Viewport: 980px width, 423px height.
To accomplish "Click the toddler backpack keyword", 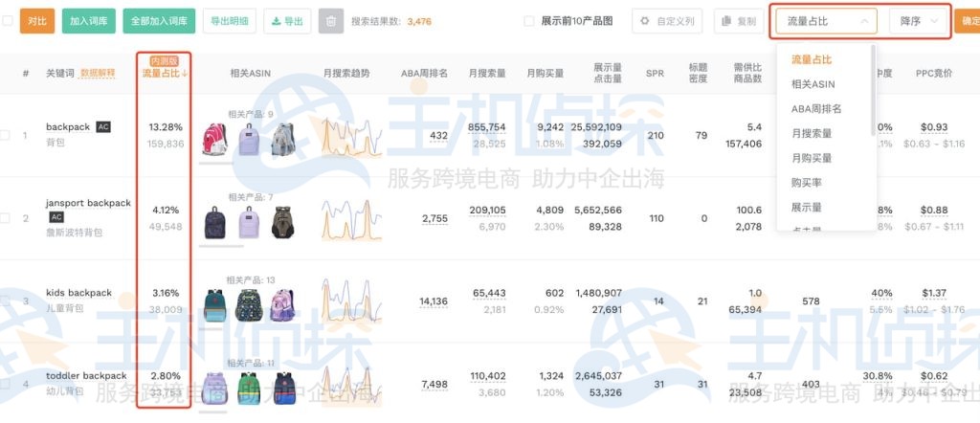I will pyautogui.click(x=86, y=375).
